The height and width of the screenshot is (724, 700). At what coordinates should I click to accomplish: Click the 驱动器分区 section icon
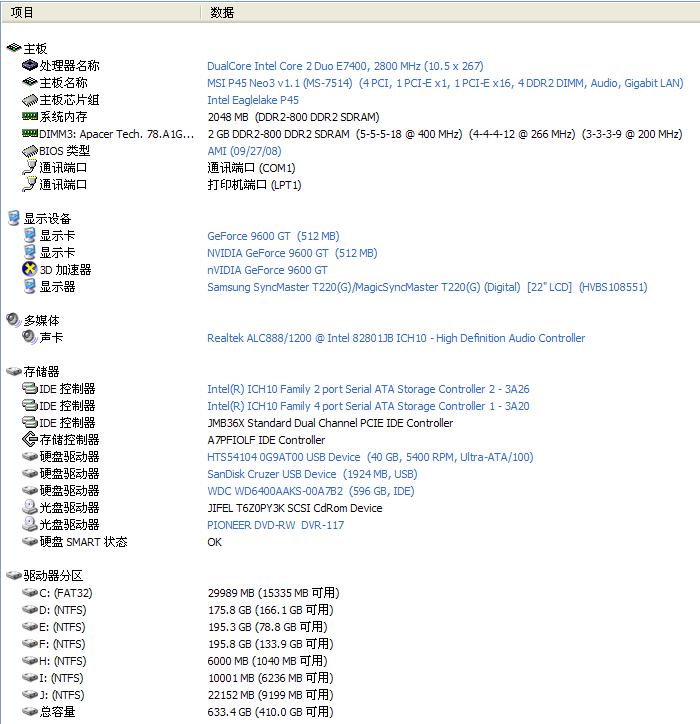click(14, 575)
